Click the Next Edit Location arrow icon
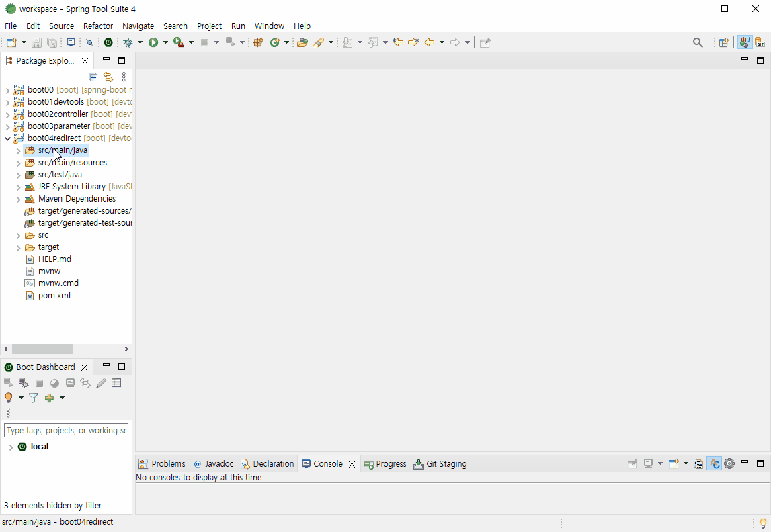Screen dimensions: 771x532 click(413, 43)
